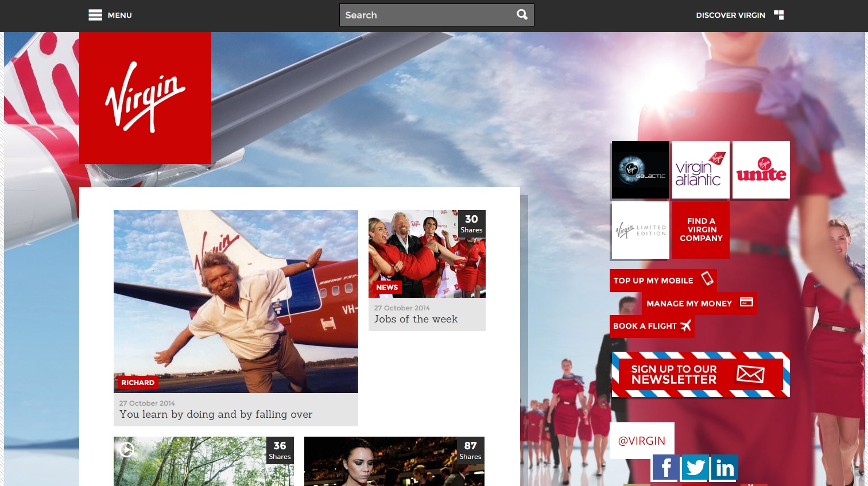This screenshot has width=868, height=486.
Task: Click the mobile phone icon beside Top Up
Action: 707,279
